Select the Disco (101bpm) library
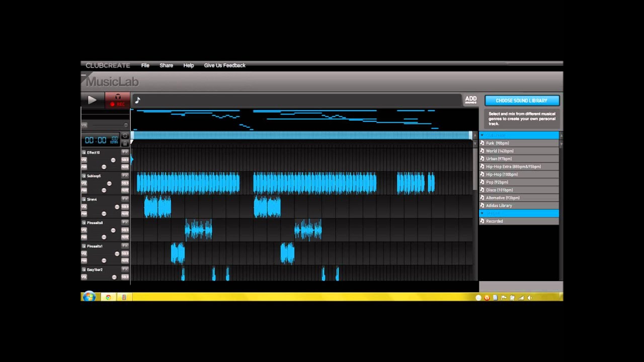Viewport: 644px width, 362px height. tap(519, 190)
